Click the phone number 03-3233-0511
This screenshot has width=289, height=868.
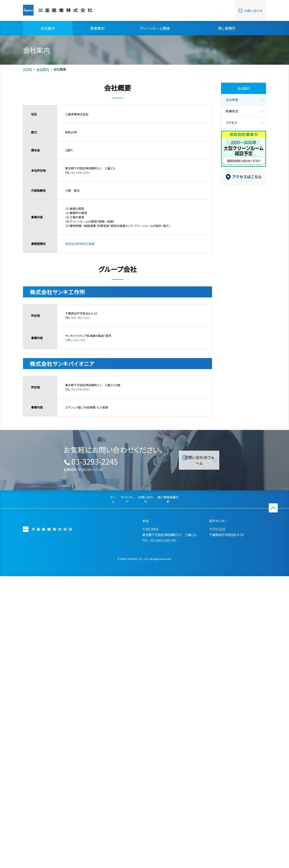pyautogui.click(x=80, y=390)
